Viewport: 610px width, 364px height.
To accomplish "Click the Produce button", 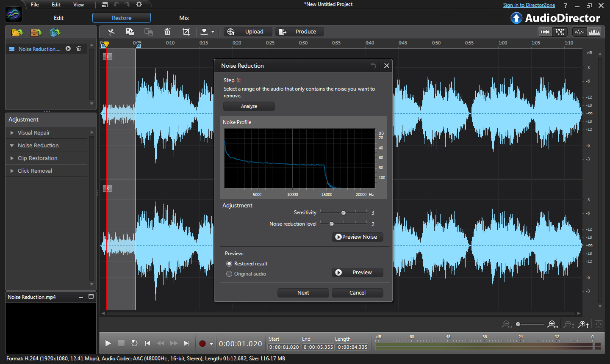I will (x=300, y=32).
